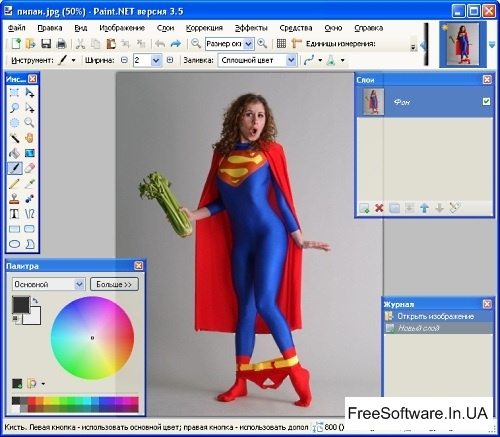This screenshot has height=437, width=500.
Task: Open palette management dropdown arrow
Action: point(43,384)
